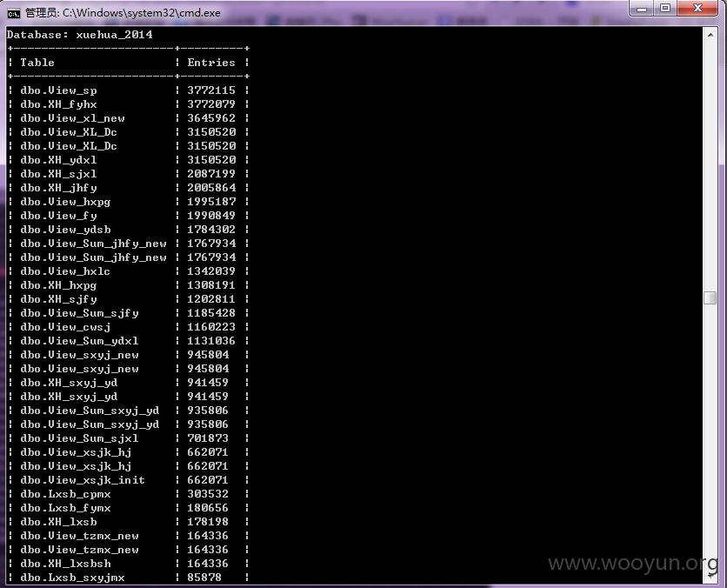Viewport: 727px width, 588px height.
Task: Click the entries value 3645962
Action: pos(211,118)
